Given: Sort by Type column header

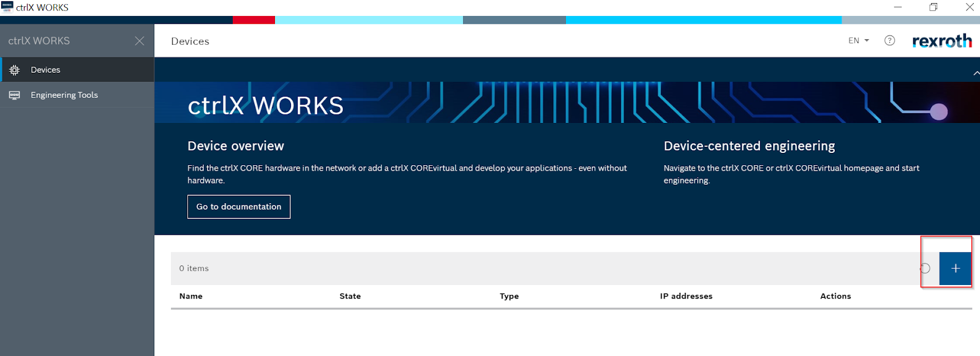Looking at the screenshot, I should [509, 296].
